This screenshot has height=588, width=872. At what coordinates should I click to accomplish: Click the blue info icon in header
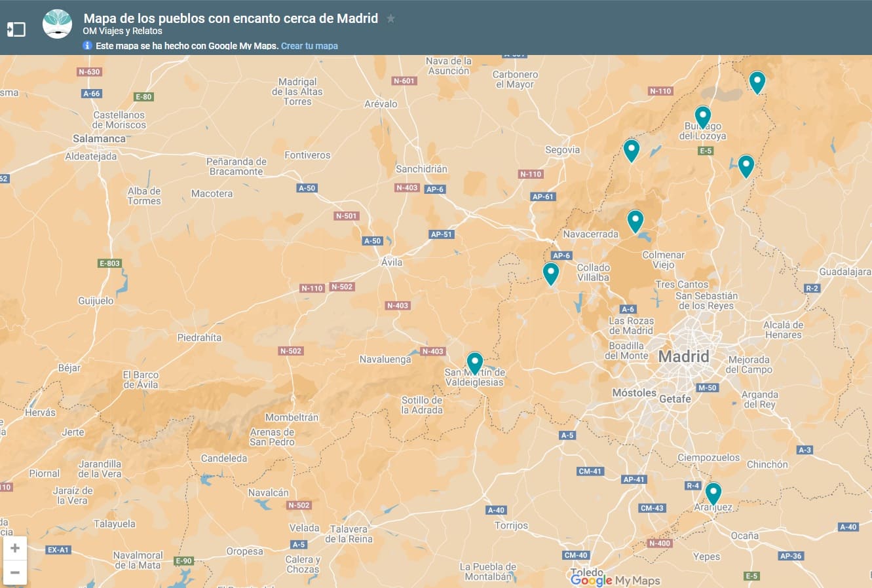(87, 46)
